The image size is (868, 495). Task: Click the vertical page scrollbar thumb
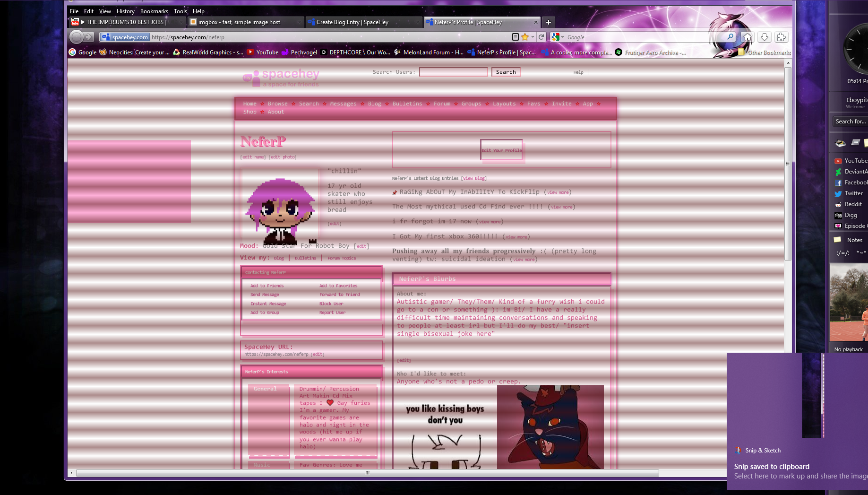coord(788,164)
